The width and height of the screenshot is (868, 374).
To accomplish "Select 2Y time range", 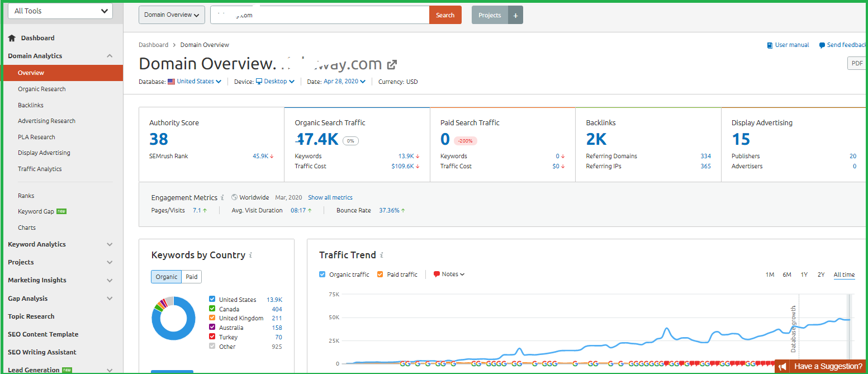I will [821, 274].
